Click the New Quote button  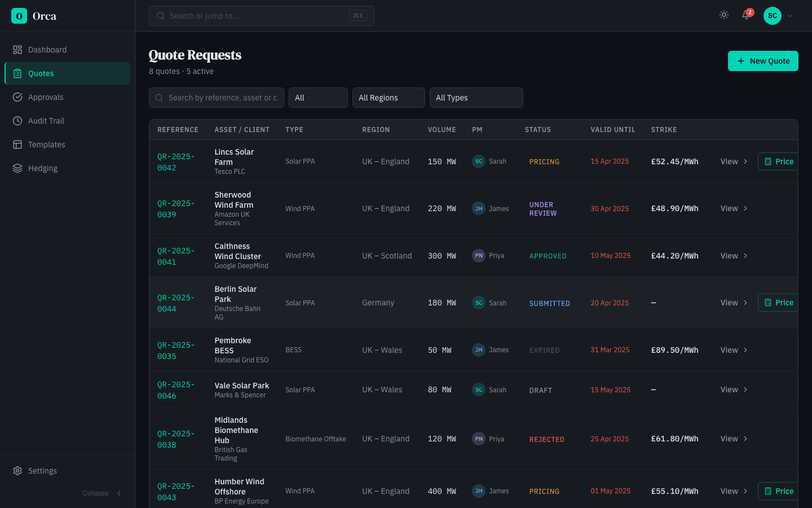763,61
